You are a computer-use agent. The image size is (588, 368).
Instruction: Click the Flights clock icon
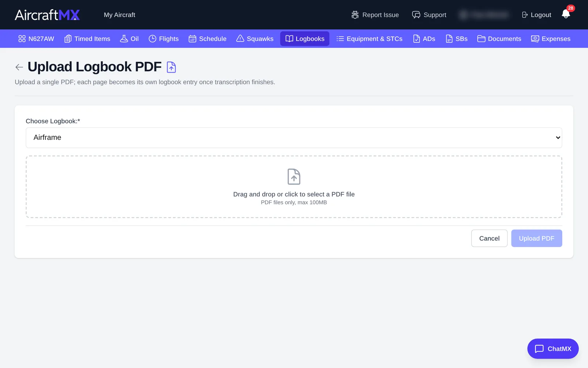(153, 39)
